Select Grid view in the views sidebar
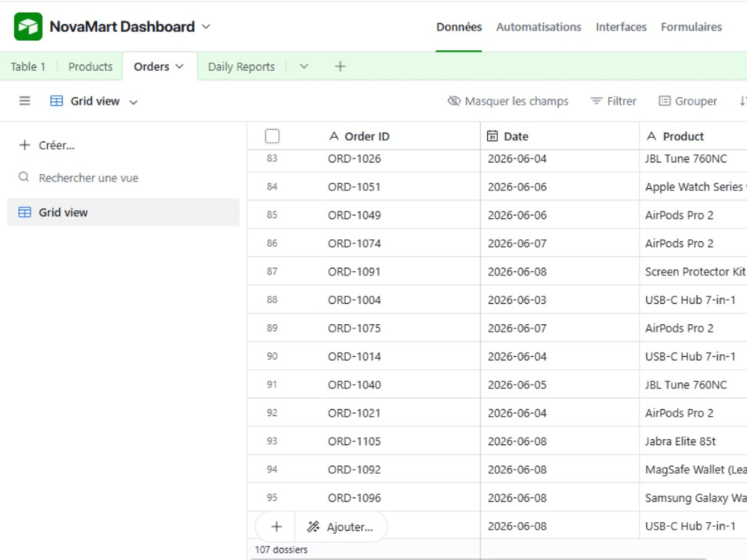747x560 pixels. click(x=123, y=212)
